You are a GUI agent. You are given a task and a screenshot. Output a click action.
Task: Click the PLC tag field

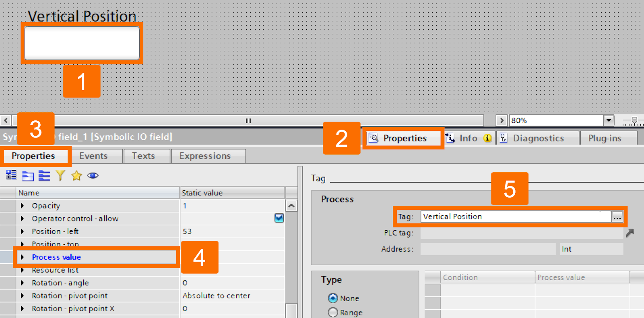click(x=522, y=233)
